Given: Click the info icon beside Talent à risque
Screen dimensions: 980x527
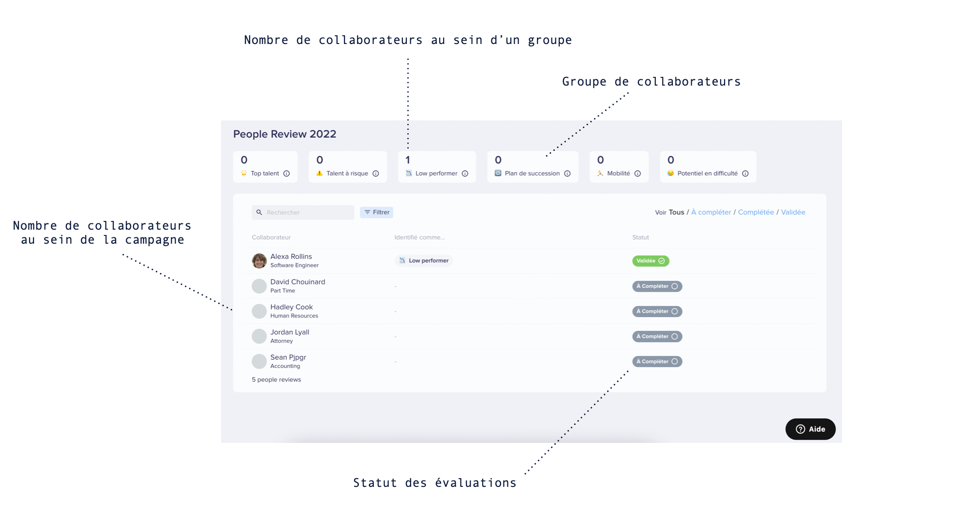Looking at the screenshot, I should pyautogui.click(x=376, y=174).
